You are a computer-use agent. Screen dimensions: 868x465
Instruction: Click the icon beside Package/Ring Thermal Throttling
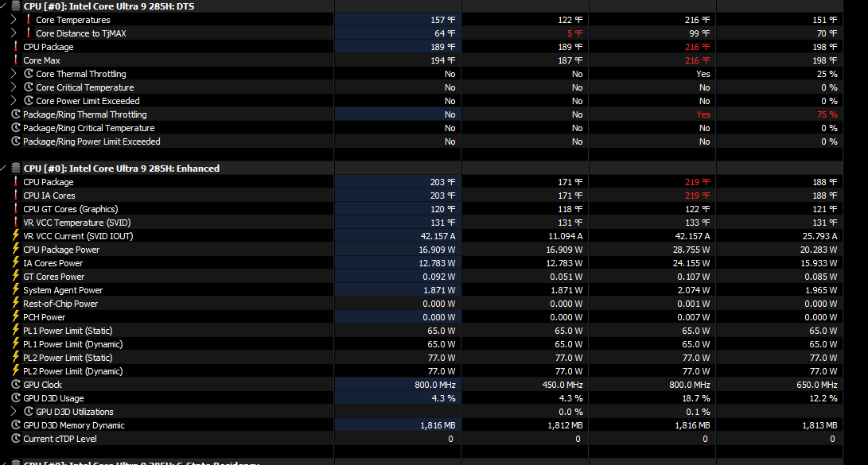point(16,114)
